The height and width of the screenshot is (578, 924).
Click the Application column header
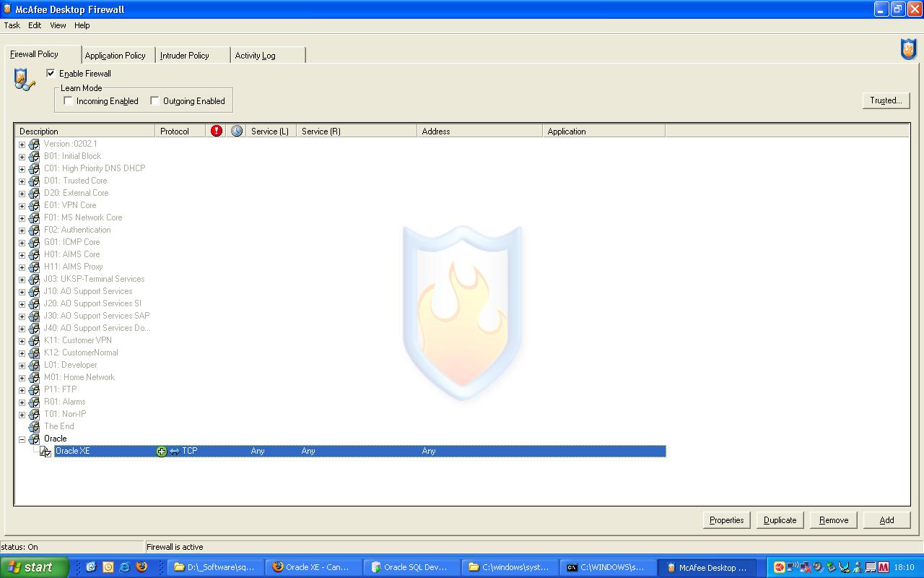603,131
